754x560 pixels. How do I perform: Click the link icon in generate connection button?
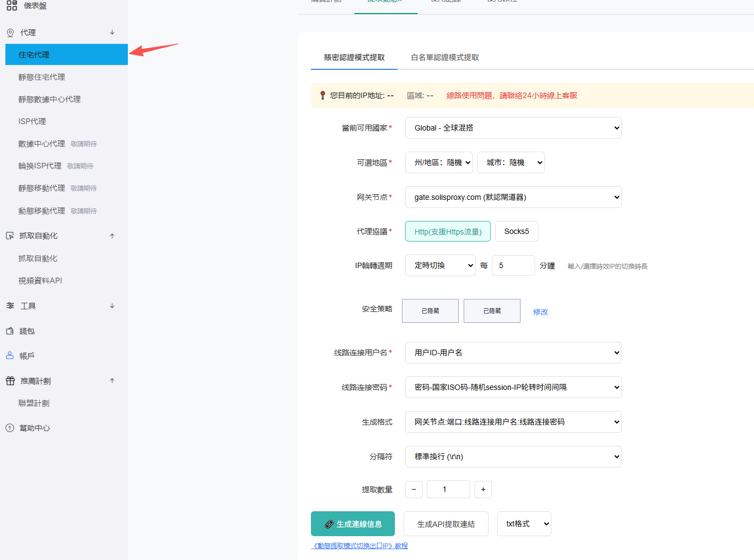pos(329,524)
